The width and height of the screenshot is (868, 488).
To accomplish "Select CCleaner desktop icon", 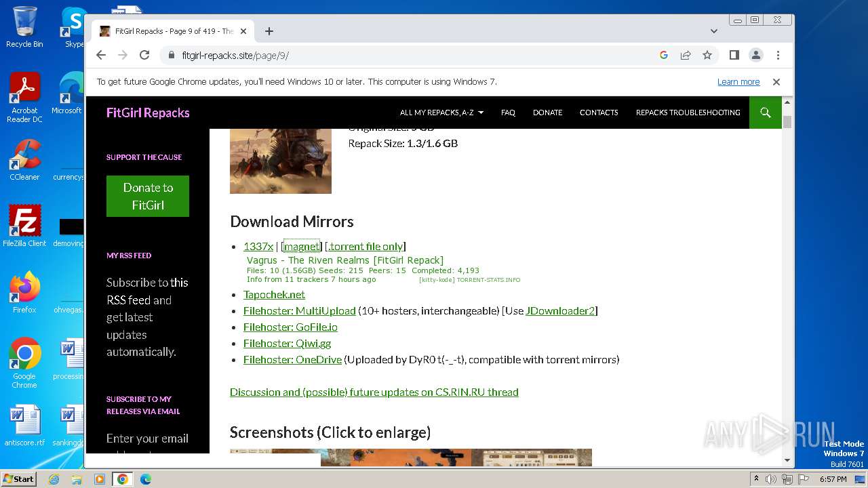I will coord(24,160).
